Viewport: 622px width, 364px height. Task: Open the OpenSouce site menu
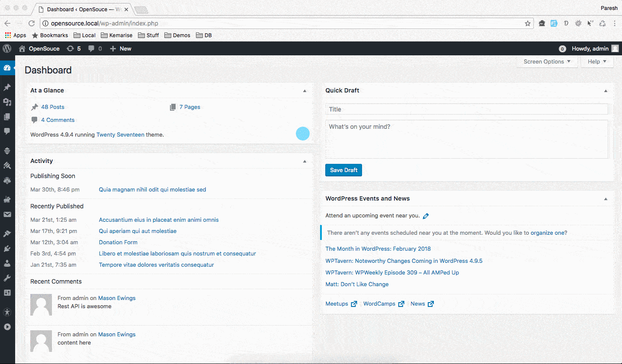39,48
